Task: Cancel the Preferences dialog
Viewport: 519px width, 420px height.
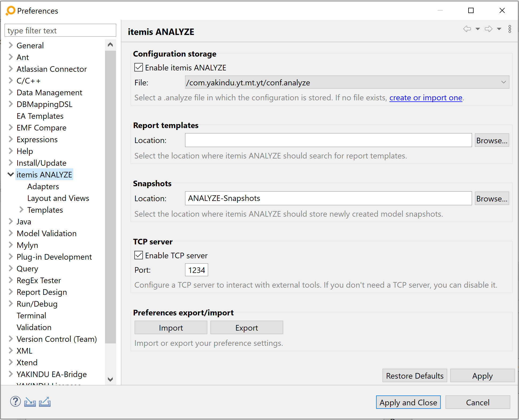Action: 478,402
